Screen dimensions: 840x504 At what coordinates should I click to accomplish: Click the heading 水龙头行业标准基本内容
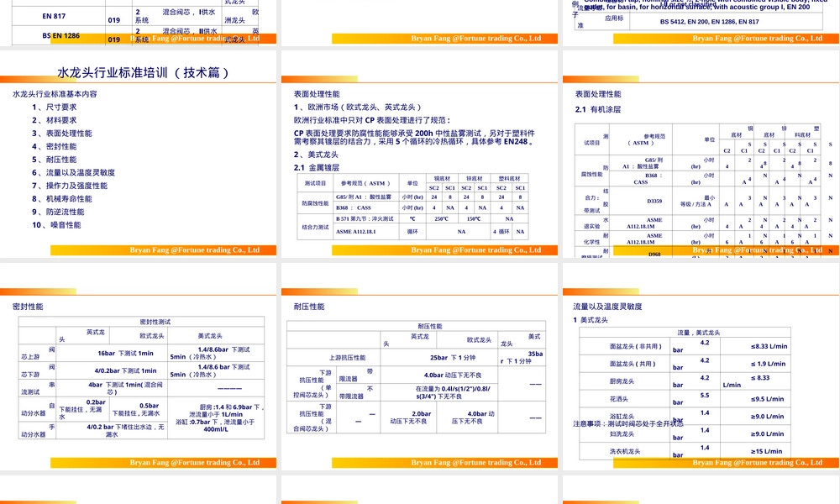55,94
